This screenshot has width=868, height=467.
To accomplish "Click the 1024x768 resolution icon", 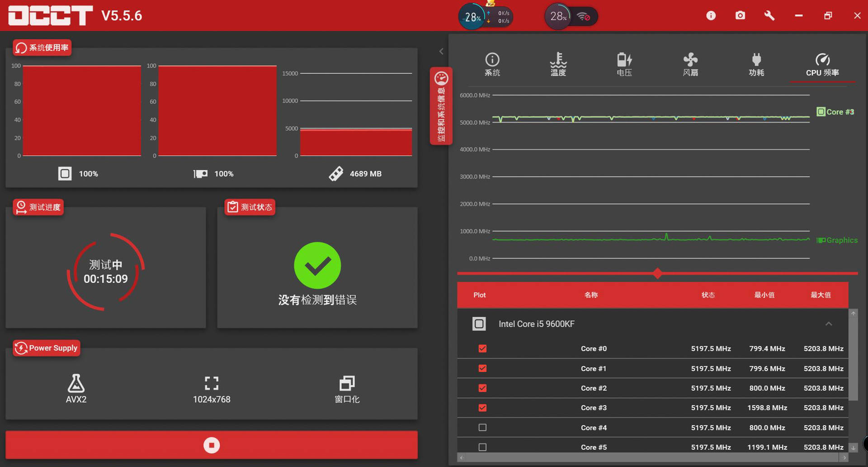I will tap(212, 383).
